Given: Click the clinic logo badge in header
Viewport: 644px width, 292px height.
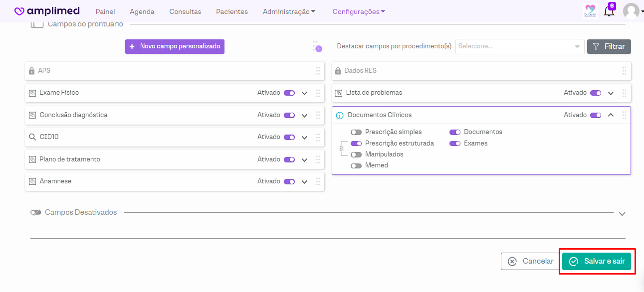Looking at the screenshot, I should 590,11.
